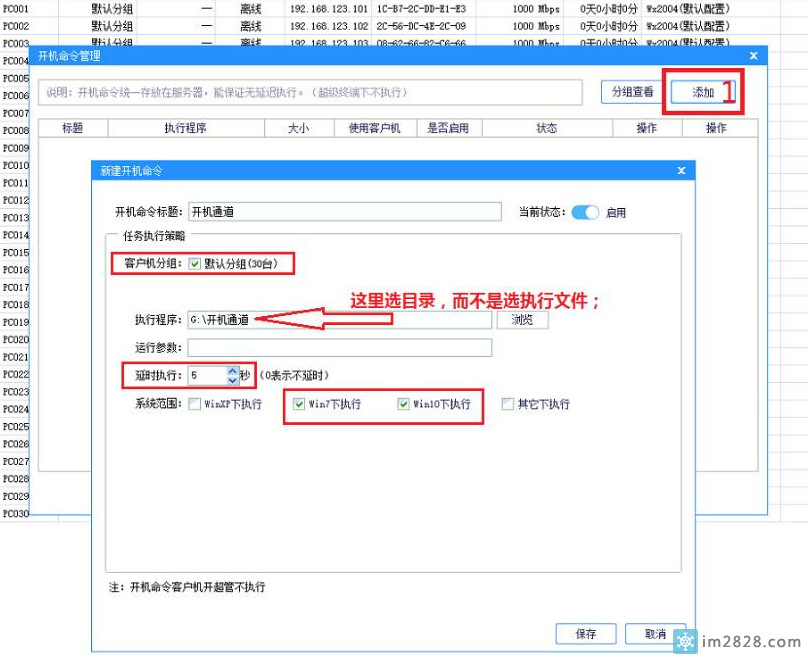Image resolution: width=808 pixels, height=659 pixels.
Task: Uncheck 默认分组(30台) client group
Action: pyautogui.click(x=194, y=263)
